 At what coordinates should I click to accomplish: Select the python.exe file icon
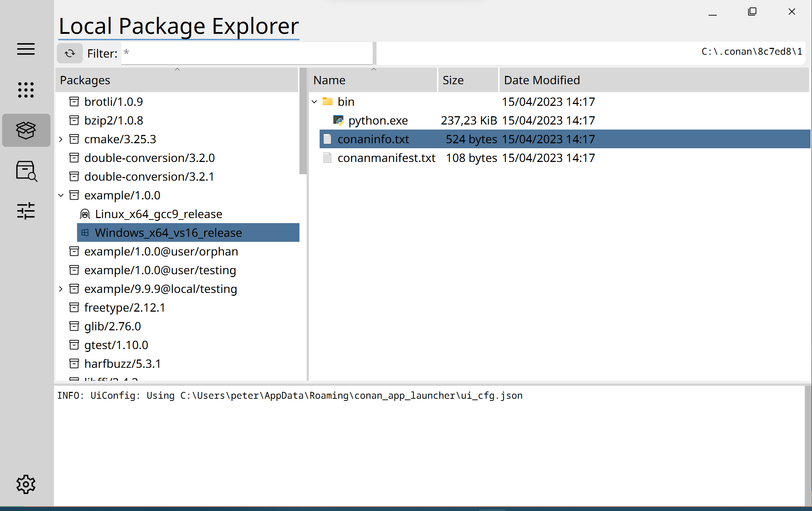(x=338, y=120)
